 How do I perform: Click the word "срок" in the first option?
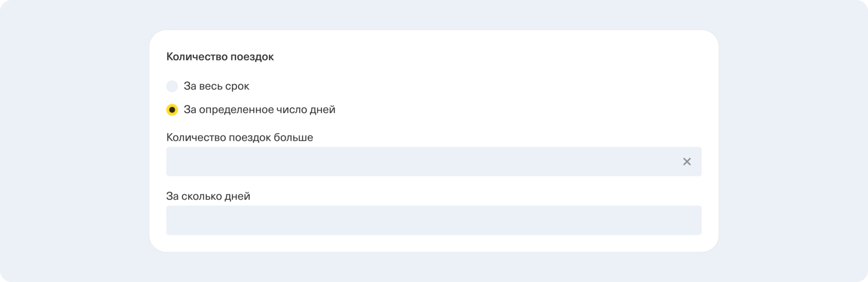pos(238,86)
